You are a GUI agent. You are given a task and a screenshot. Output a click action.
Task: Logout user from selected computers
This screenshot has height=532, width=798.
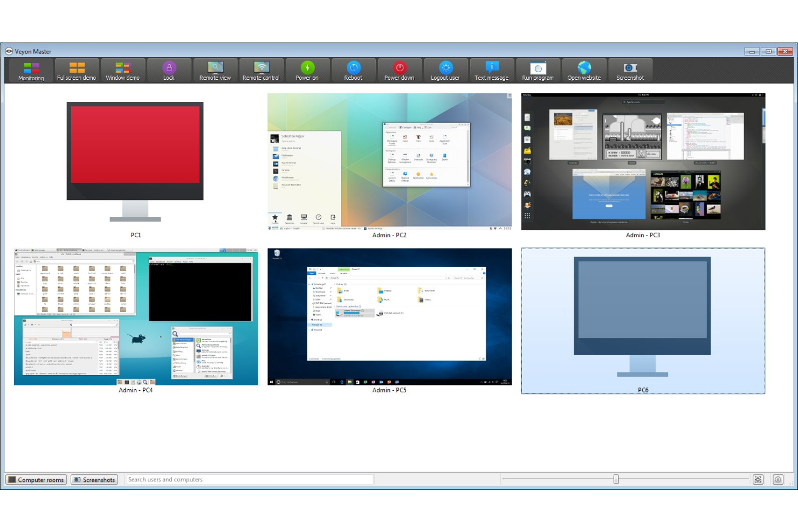click(445, 70)
